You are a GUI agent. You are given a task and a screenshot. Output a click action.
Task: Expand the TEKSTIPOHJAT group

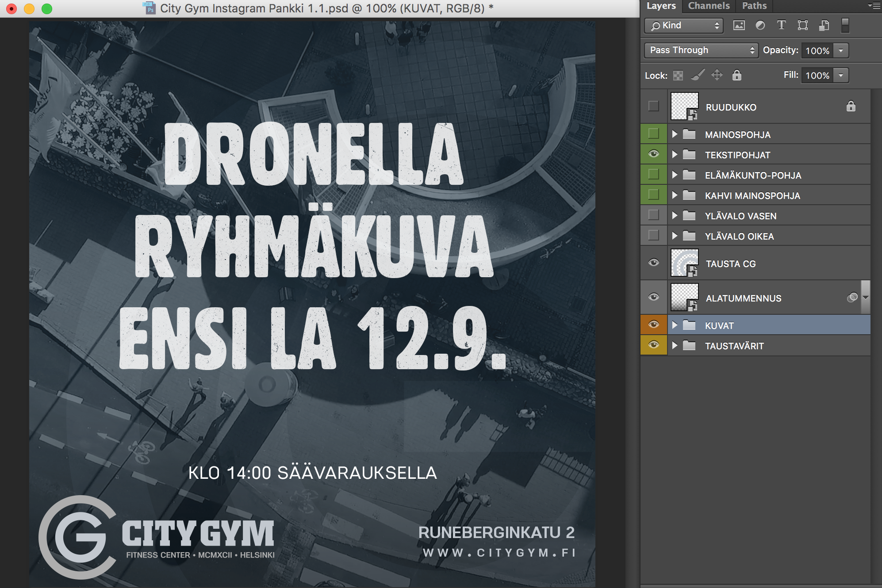[x=675, y=154]
